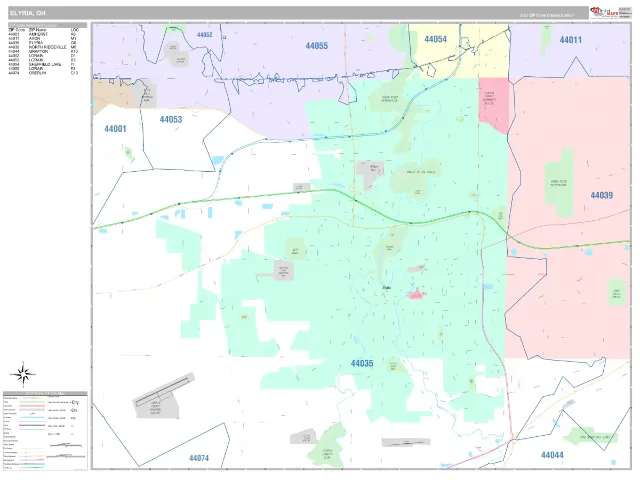The height and width of the screenshot is (480, 640).
Task: Select the 44054 ZIP label on map
Action: [436, 39]
